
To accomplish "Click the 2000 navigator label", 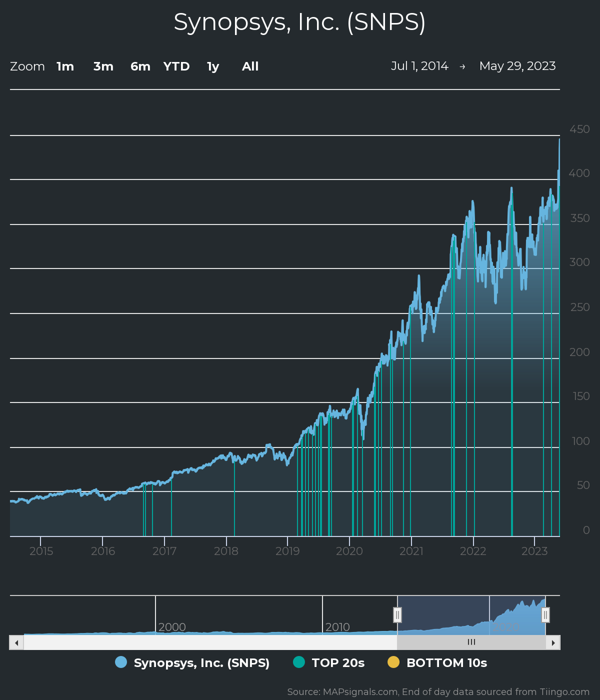I will pos(172,627).
